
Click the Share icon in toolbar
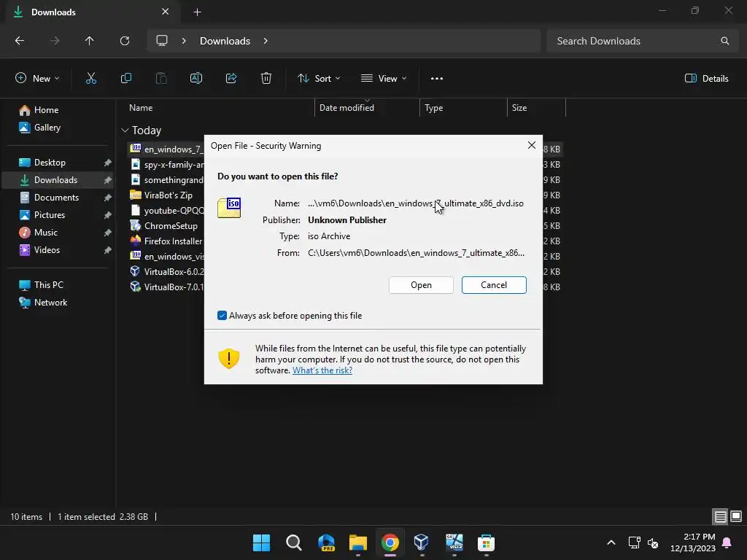click(231, 79)
